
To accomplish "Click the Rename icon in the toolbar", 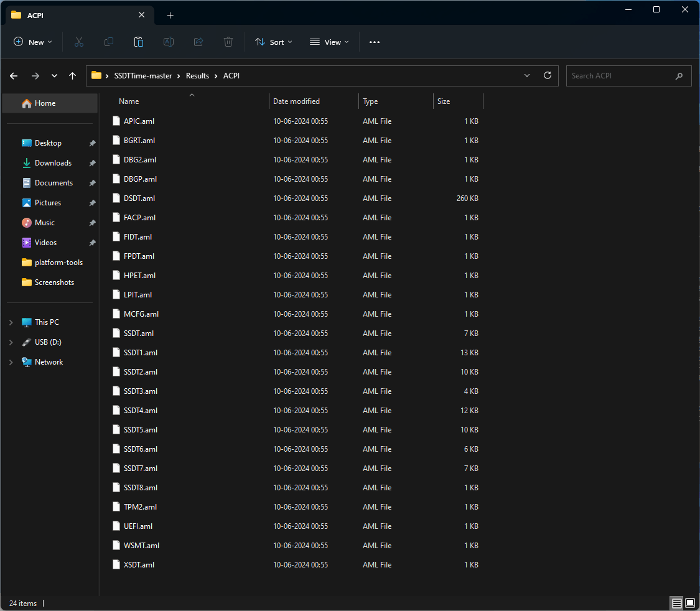I will pos(168,42).
